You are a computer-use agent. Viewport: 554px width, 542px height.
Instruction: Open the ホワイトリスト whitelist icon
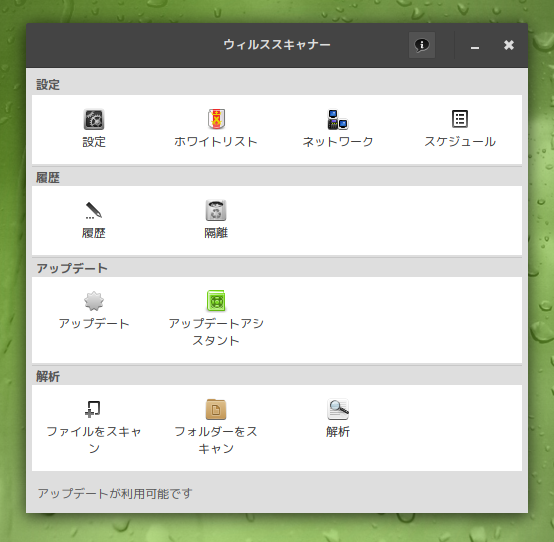click(x=216, y=119)
